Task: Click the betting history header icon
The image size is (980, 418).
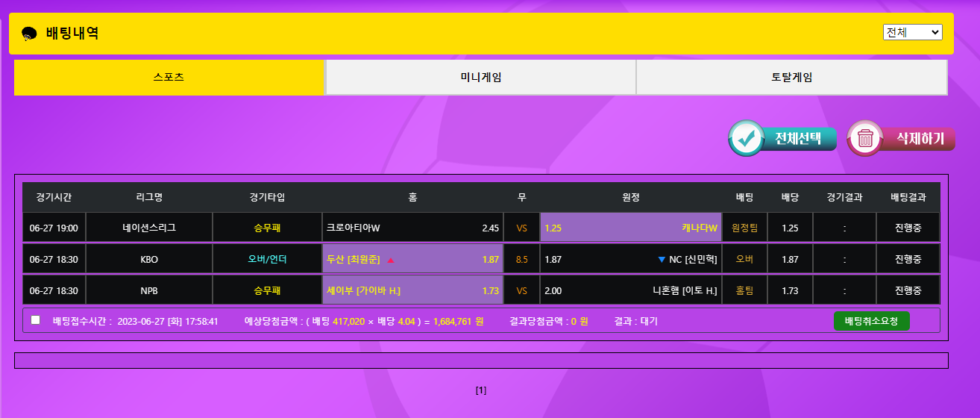Action: [x=29, y=34]
